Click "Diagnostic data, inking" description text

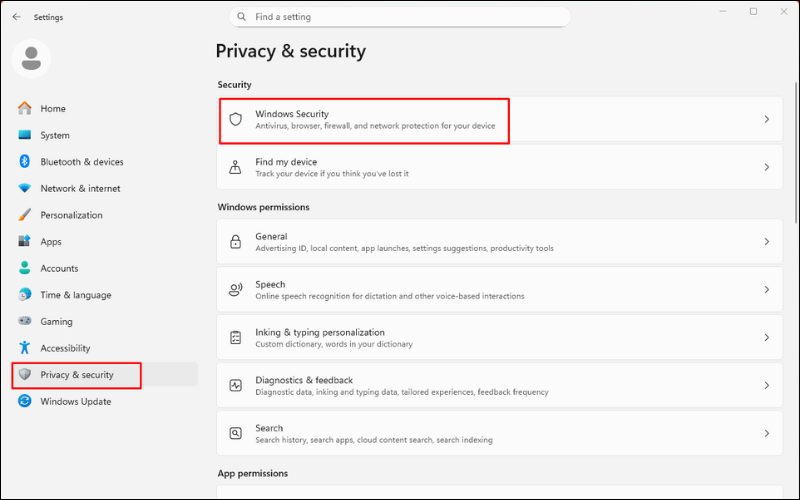click(402, 392)
